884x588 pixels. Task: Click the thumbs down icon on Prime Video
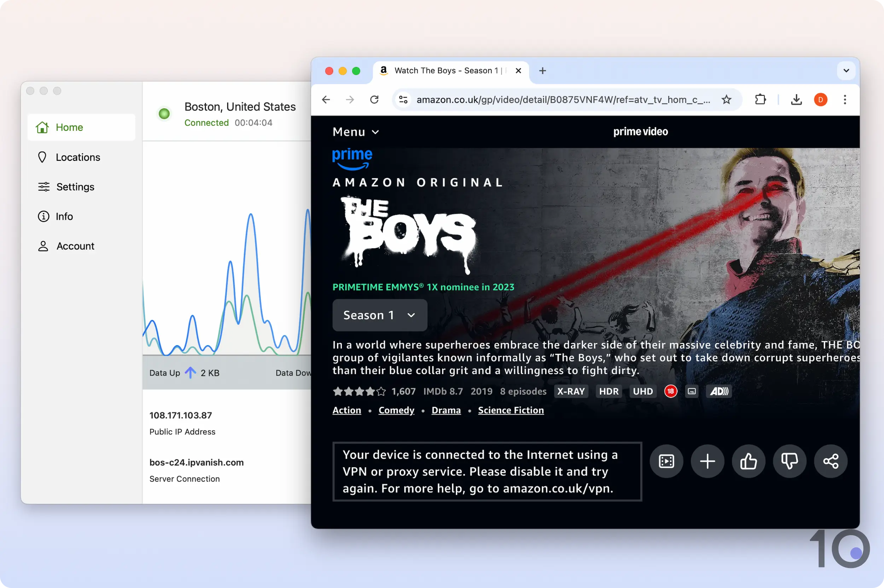[x=788, y=461]
